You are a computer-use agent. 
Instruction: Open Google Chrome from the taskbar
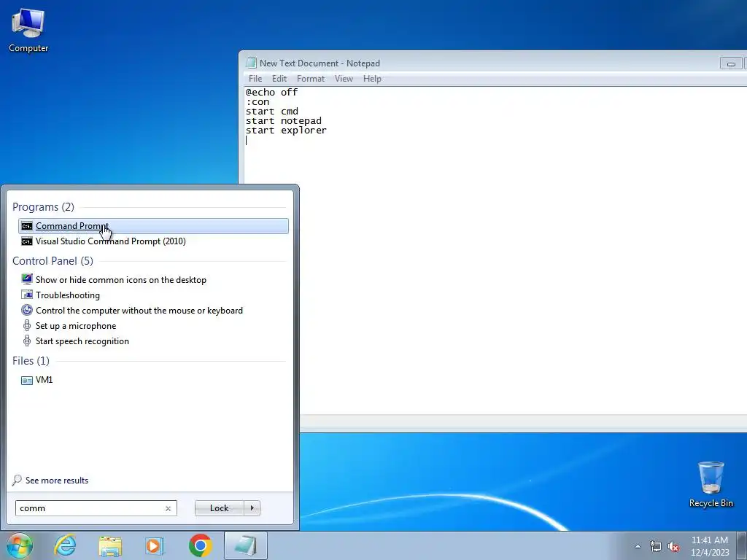coord(200,545)
